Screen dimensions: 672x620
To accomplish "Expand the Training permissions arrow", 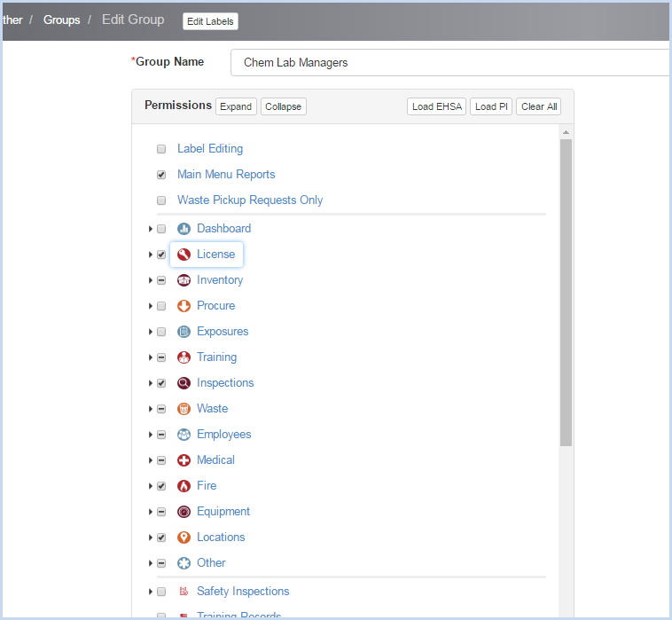I will 151,357.
